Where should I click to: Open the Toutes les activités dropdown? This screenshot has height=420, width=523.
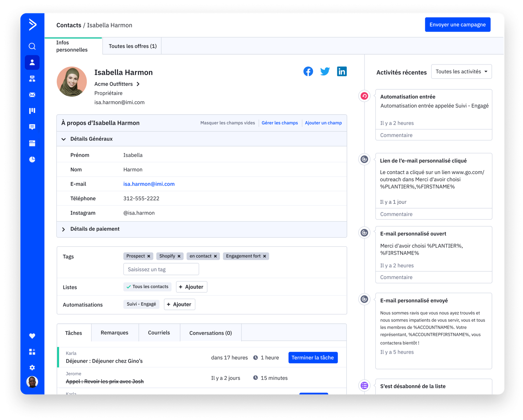pyautogui.click(x=461, y=72)
